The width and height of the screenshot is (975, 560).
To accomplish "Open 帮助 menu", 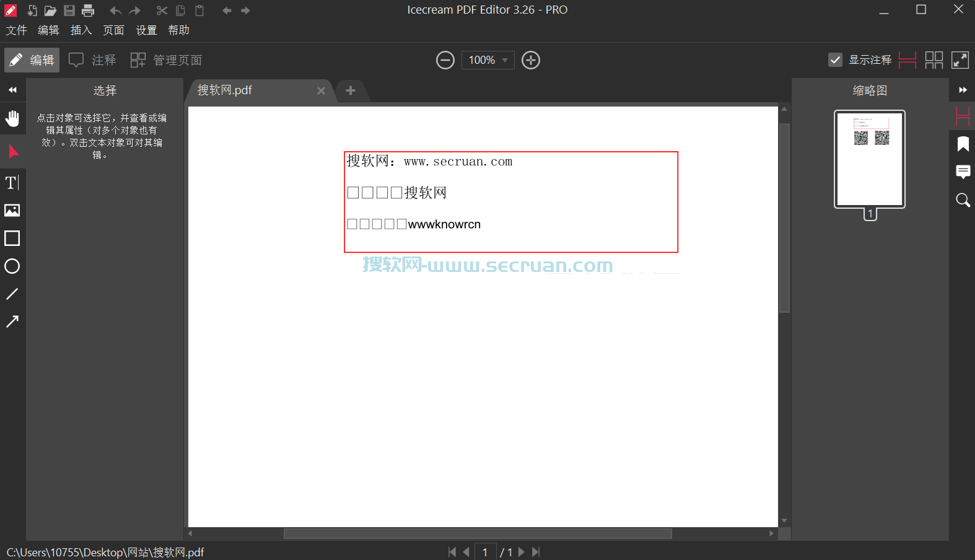I will (x=179, y=30).
